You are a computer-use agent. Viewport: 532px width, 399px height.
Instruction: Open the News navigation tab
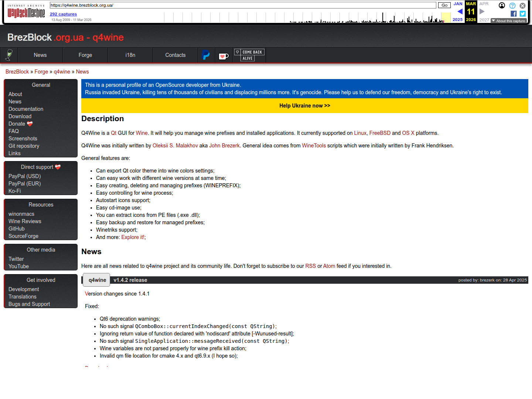(40, 55)
